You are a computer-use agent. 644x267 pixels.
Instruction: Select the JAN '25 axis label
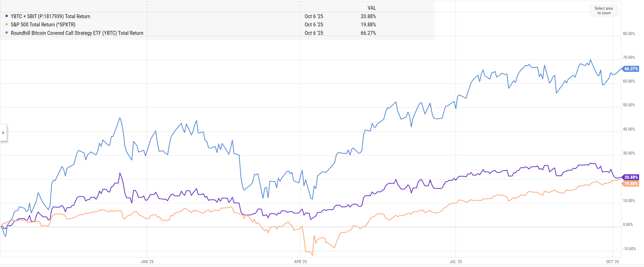pyautogui.click(x=148, y=262)
